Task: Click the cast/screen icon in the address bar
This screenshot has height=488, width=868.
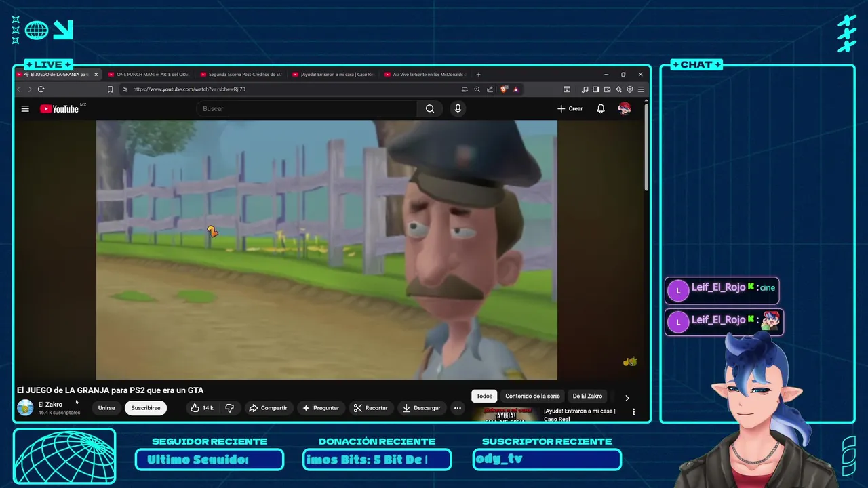Action: (x=465, y=89)
